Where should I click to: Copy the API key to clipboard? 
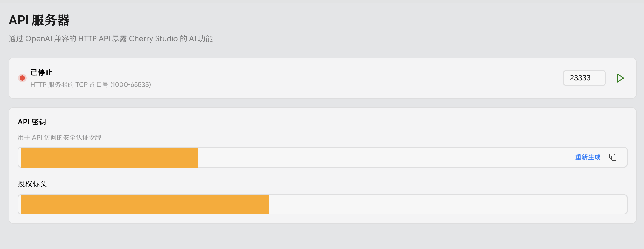pyautogui.click(x=613, y=157)
